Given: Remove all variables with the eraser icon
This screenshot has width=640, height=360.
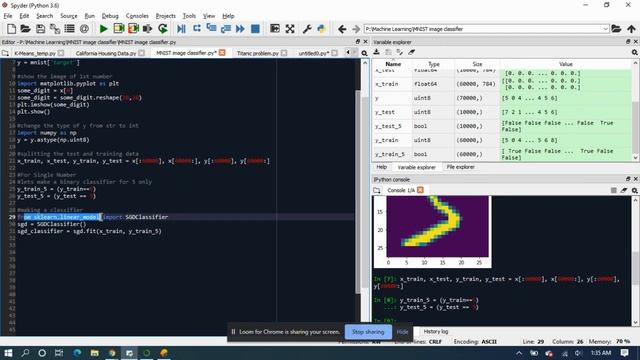Looking at the screenshot, I should click(411, 52).
